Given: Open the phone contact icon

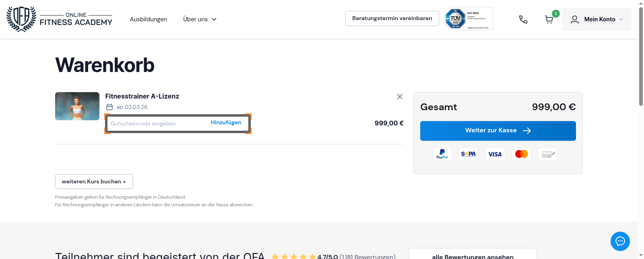Looking at the screenshot, I should pos(523,19).
